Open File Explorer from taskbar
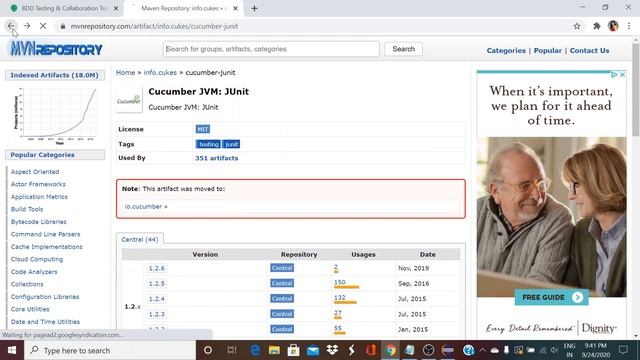Image resolution: width=640 pixels, height=360 pixels. pyautogui.click(x=274, y=350)
